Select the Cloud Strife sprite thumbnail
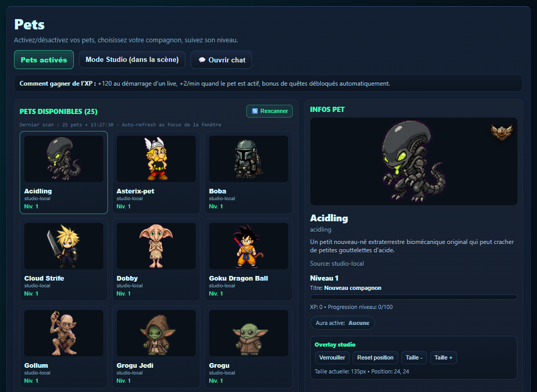 pos(64,246)
